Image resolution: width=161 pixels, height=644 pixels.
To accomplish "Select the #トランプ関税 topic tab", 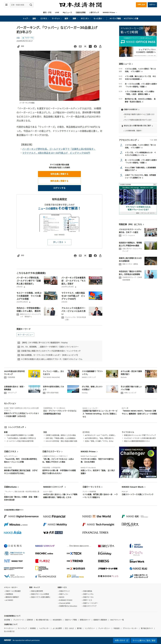I will tap(115, 18).
